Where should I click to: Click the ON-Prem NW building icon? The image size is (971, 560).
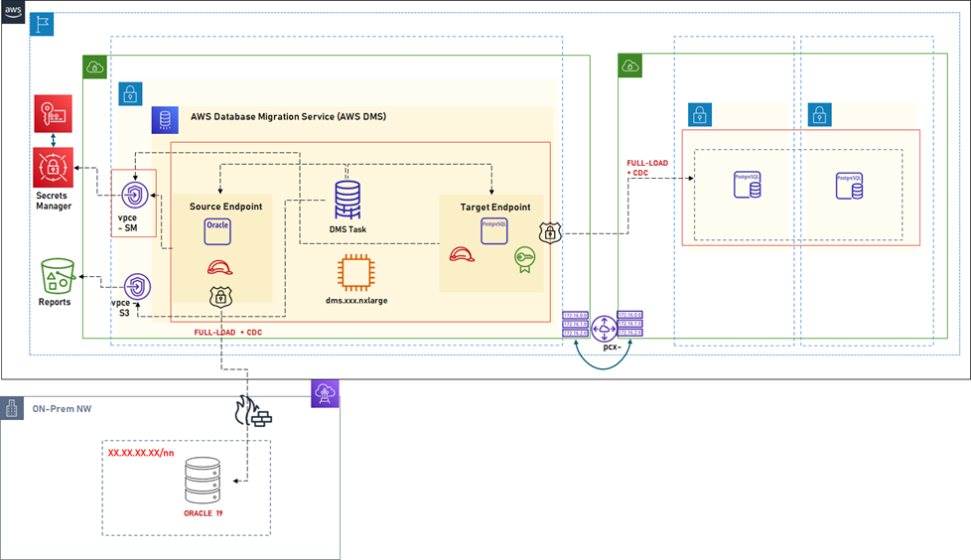(11, 408)
